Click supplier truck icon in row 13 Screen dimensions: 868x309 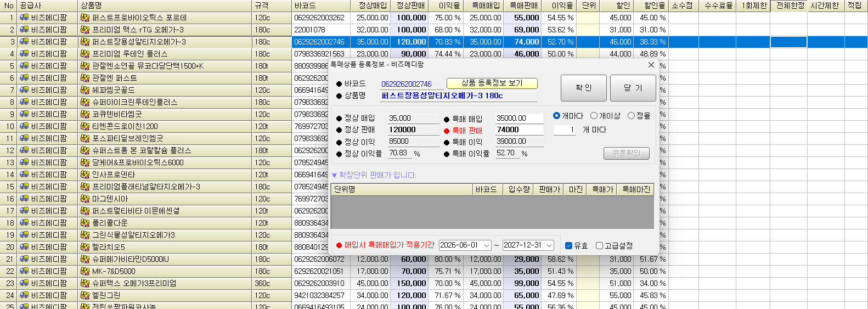tap(24, 162)
